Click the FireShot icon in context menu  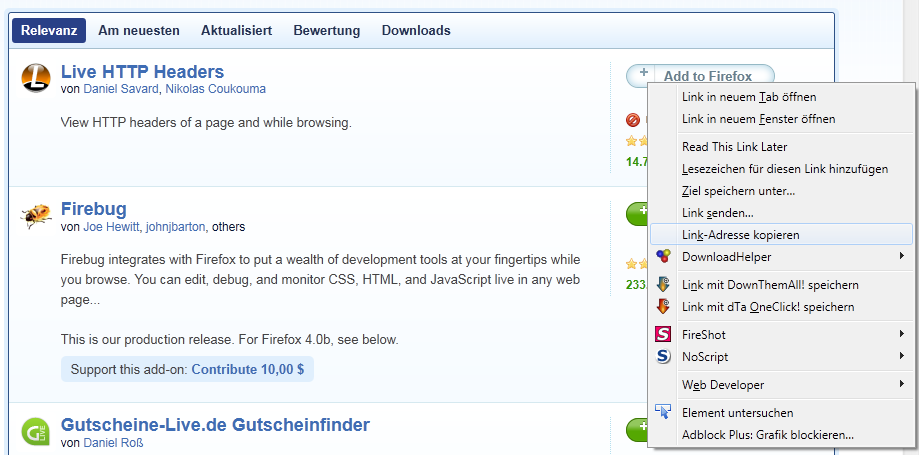(x=662, y=334)
